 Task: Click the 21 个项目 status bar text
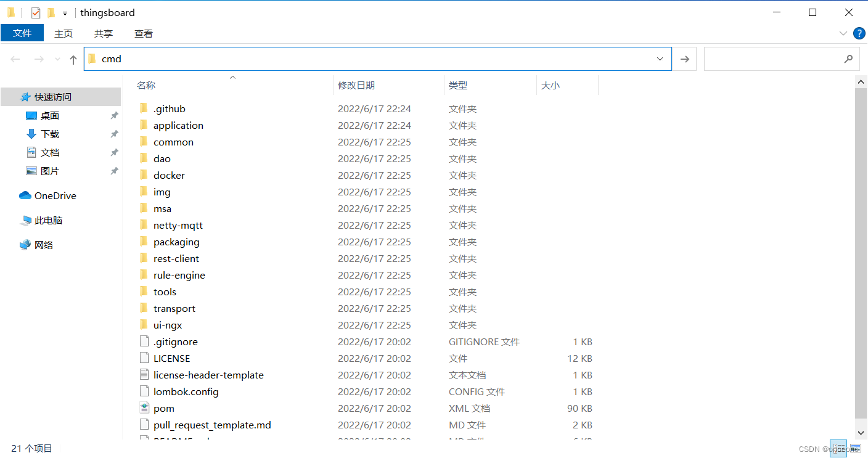point(32,448)
